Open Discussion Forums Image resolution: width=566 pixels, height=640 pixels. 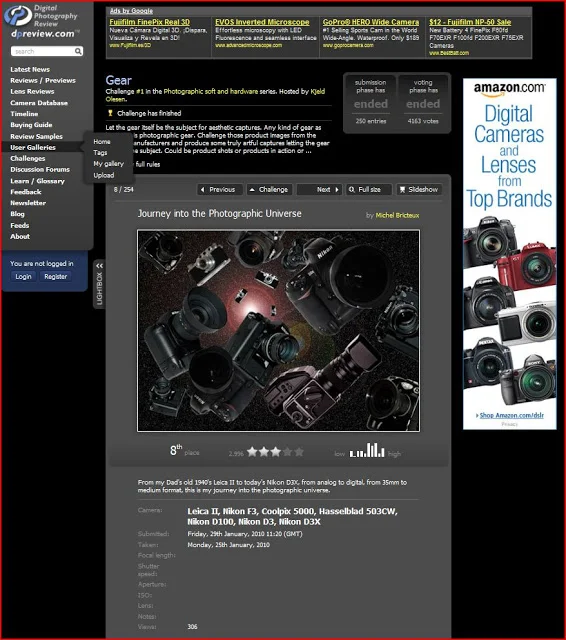(40, 169)
